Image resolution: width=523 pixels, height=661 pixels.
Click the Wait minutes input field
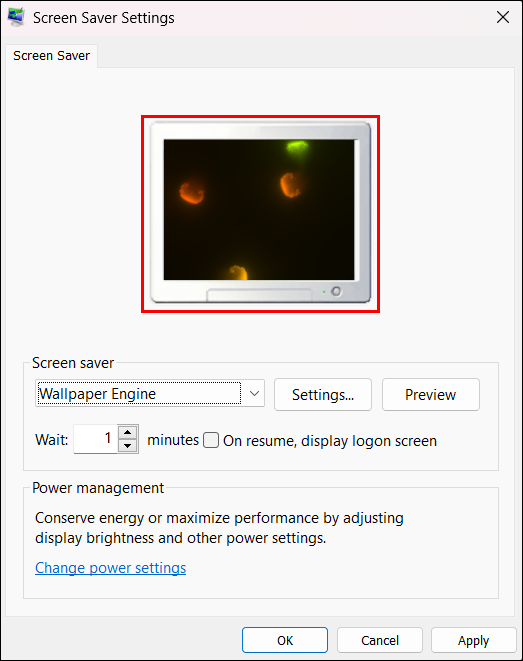pyautogui.click(x=96, y=439)
